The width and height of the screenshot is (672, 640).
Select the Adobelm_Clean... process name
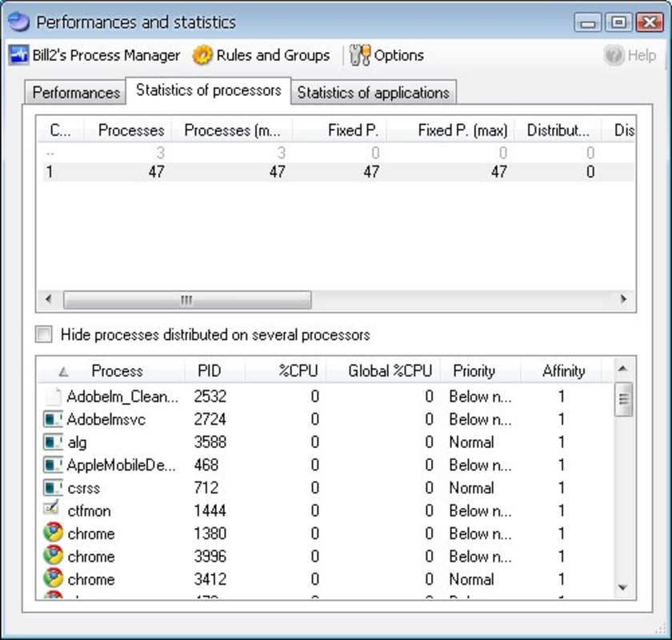click(122, 397)
